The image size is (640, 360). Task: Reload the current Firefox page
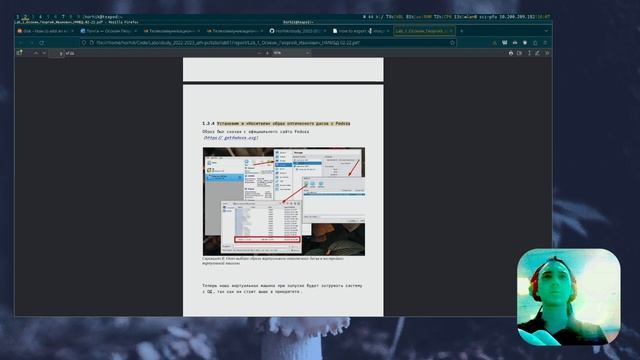click(x=42, y=42)
